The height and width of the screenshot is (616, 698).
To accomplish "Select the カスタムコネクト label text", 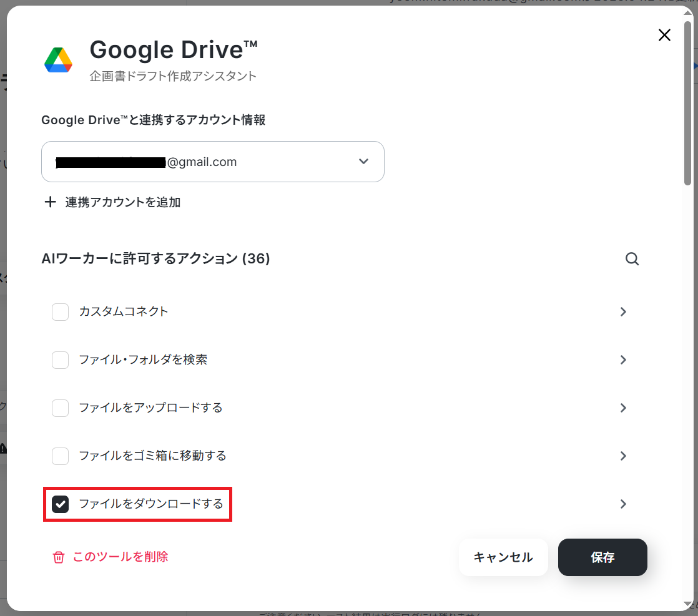I will pyautogui.click(x=124, y=311).
